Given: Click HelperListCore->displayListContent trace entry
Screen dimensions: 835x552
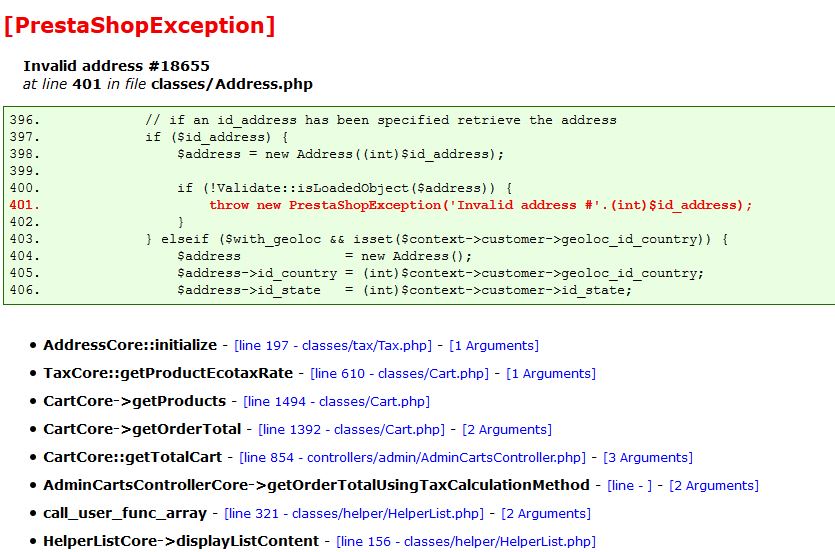Looking at the screenshot, I should [181, 541].
